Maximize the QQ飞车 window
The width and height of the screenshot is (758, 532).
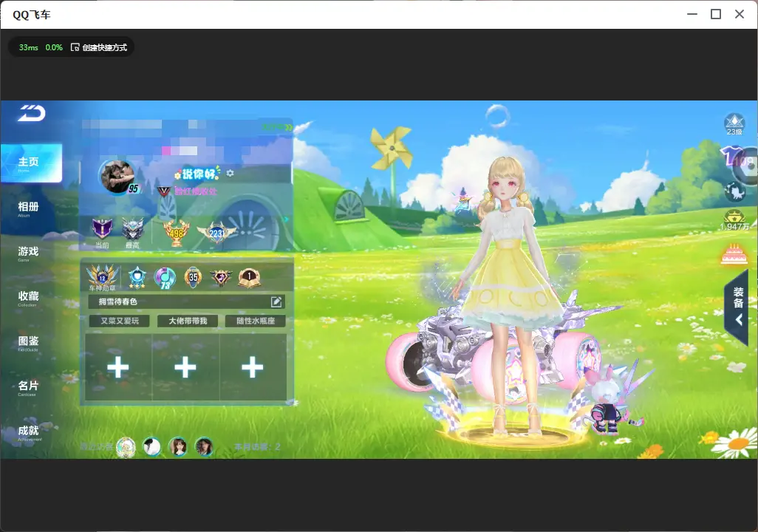tap(716, 14)
